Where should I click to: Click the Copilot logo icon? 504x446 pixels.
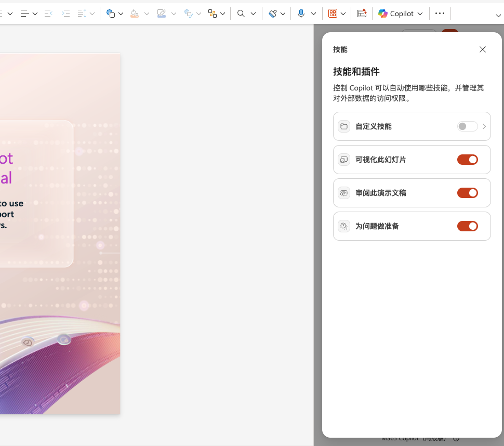(382, 14)
